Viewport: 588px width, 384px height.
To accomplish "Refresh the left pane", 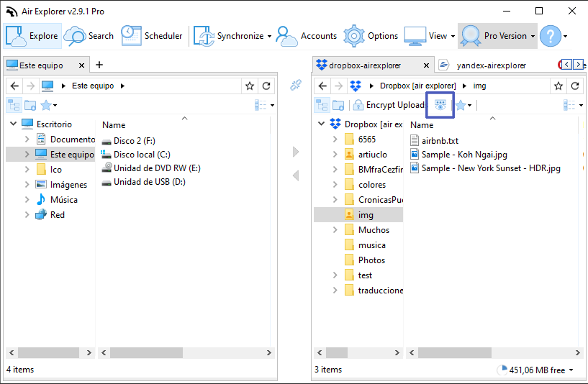I will 266,86.
